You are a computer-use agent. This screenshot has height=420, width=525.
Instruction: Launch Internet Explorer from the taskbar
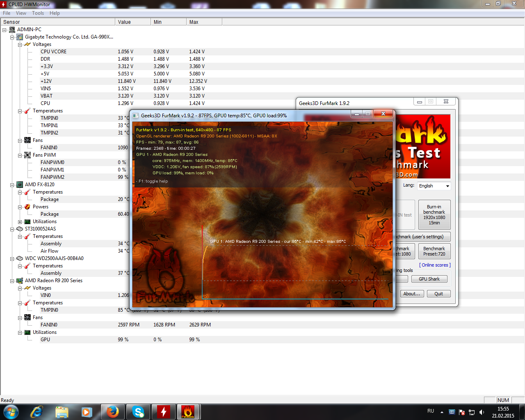37,412
